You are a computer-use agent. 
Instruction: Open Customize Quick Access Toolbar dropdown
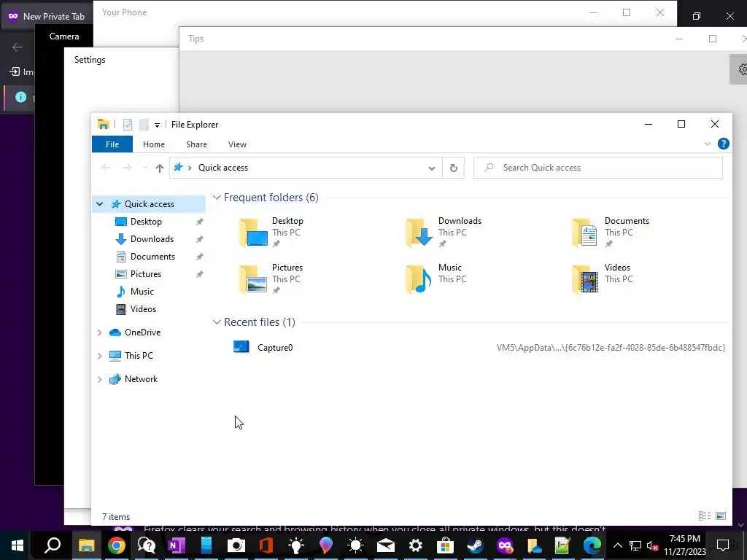157,125
